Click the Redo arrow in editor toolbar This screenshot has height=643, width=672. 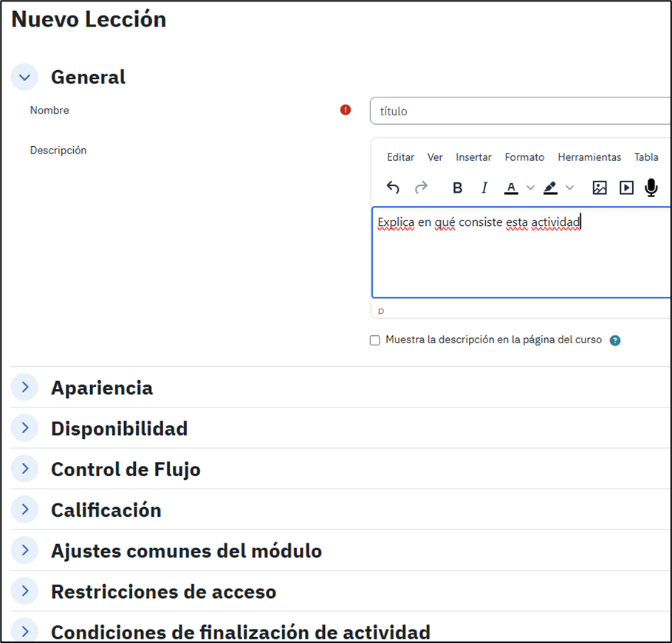[x=421, y=188]
